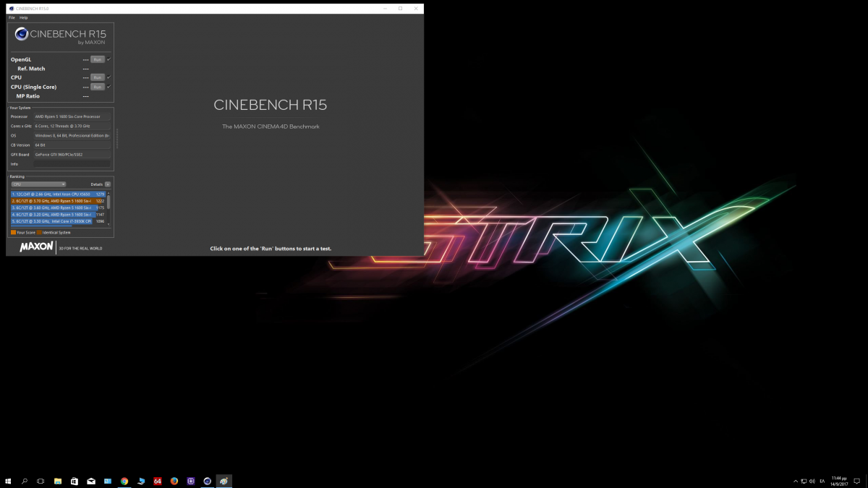Switch to Google Chrome on the taskbar
The width and height of the screenshot is (868, 488).
pos(124,481)
